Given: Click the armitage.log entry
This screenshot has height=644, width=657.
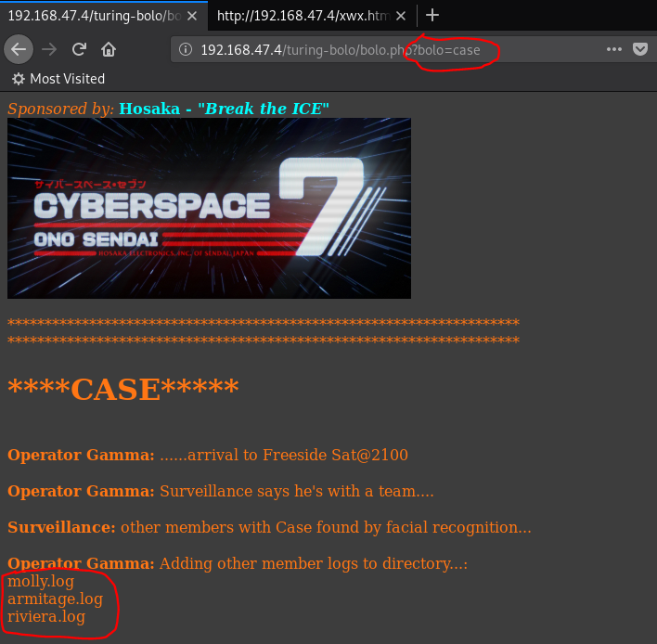Looking at the screenshot, I should [55, 599].
